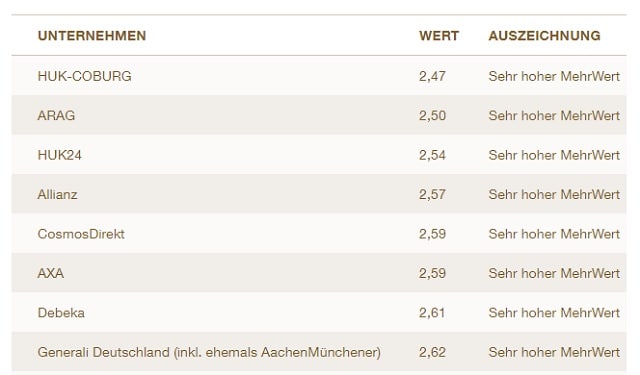Viewport: 640px width, 375px height.
Task: Click the HUK24 company name
Action: pyautogui.click(x=60, y=155)
